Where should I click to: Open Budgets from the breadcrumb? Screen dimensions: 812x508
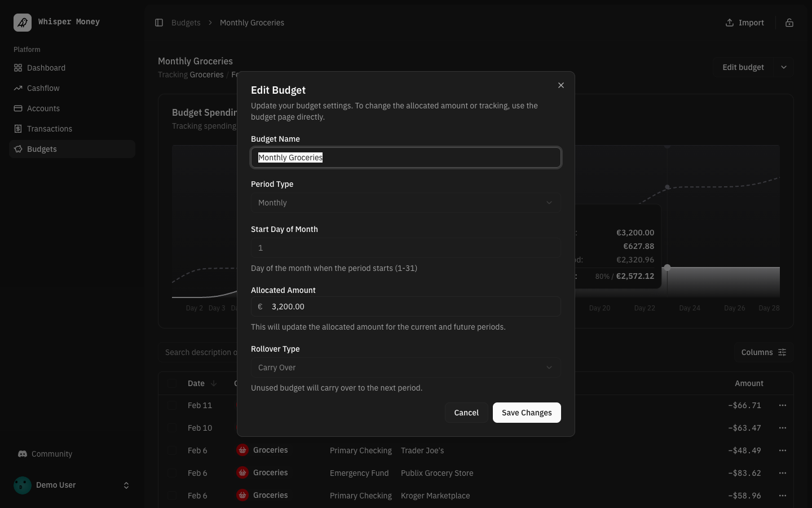tap(186, 23)
